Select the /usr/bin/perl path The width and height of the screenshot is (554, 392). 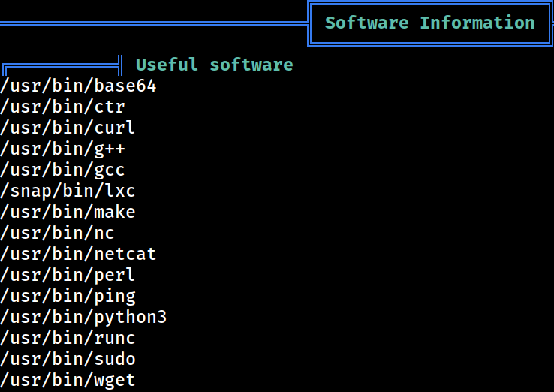[x=68, y=275]
